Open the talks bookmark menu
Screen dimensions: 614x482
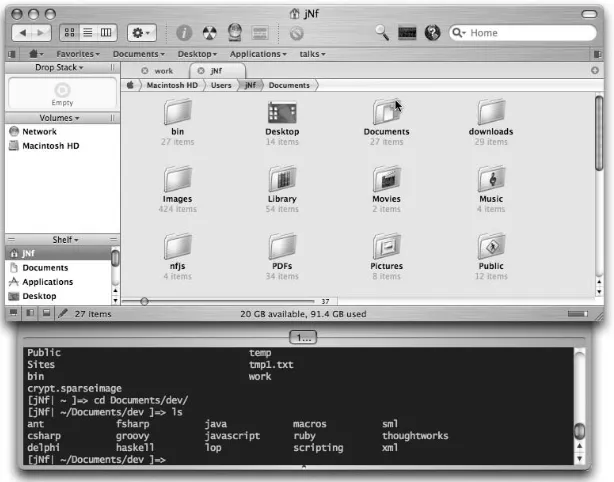click(312, 54)
